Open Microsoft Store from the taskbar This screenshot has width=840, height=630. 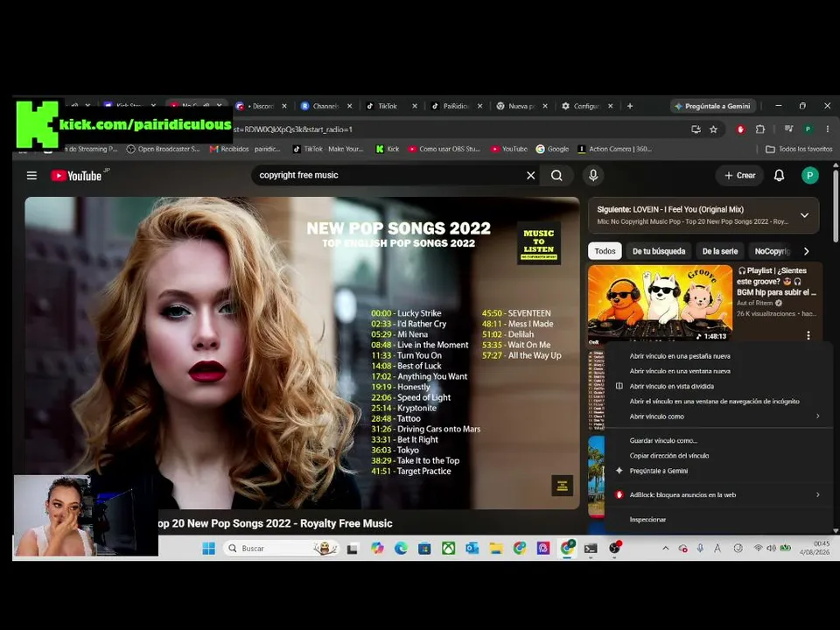pos(424,548)
